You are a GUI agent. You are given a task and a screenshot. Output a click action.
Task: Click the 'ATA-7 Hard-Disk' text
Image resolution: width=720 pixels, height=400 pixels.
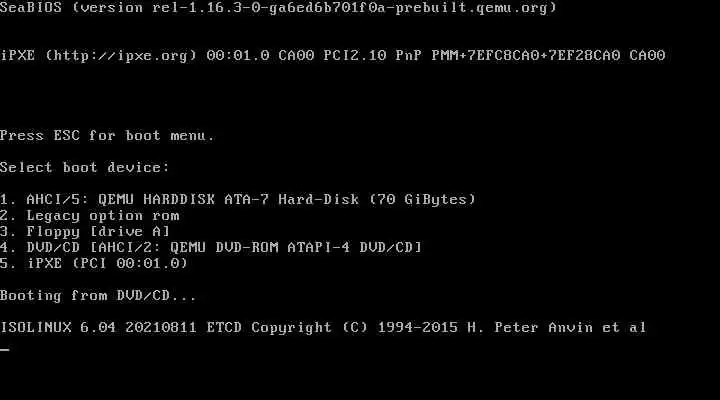tap(292, 199)
